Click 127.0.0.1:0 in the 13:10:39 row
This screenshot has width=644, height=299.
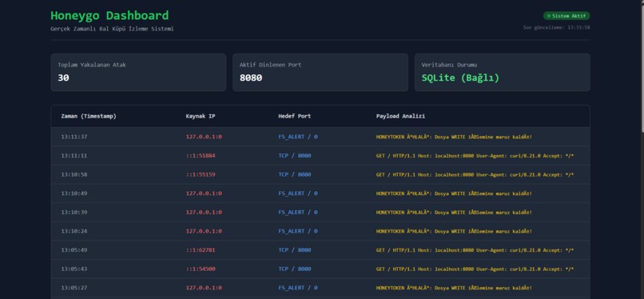click(x=204, y=213)
